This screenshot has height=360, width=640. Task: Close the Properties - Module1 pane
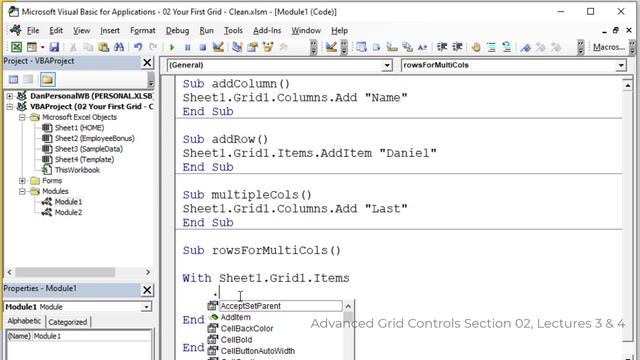click(x=147, y=290)
